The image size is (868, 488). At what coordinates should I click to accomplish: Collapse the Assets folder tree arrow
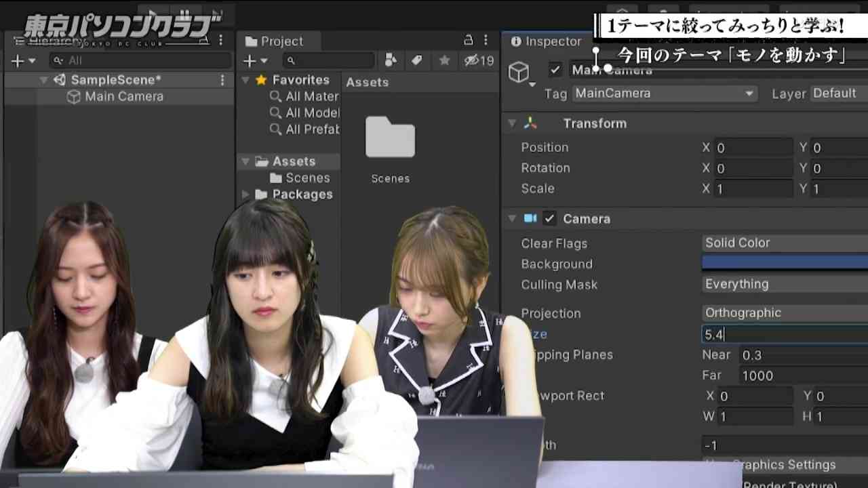tap(245, 161)
